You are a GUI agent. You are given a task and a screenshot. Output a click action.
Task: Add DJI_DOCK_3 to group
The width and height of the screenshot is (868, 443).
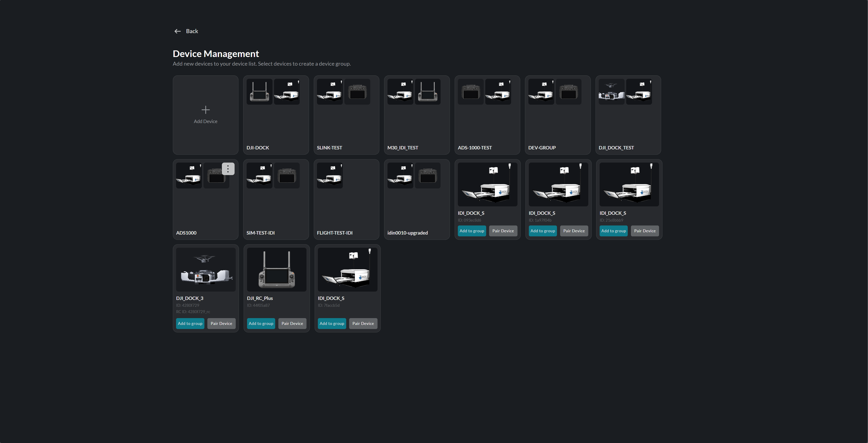tap(190, 323)
